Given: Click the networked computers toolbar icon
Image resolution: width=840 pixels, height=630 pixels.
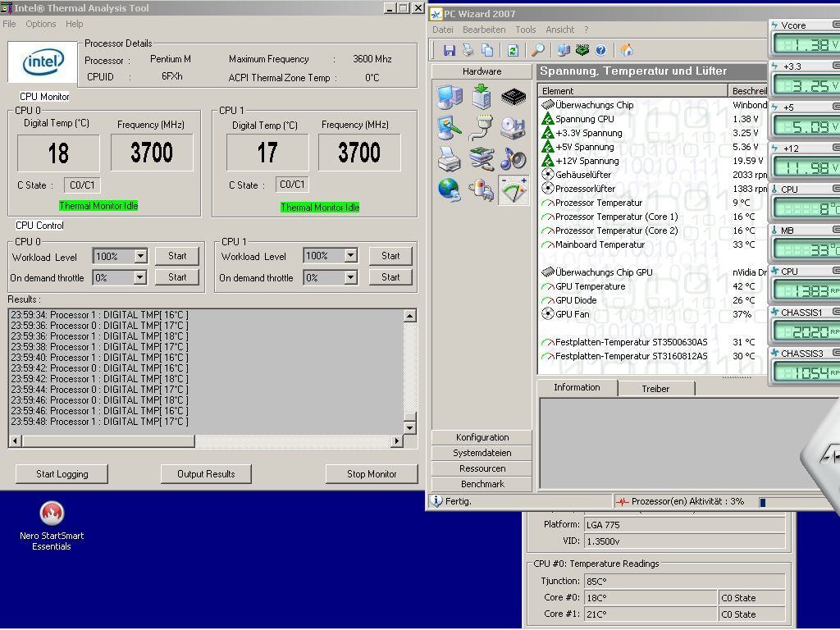Looking at the screenshot, I should click(563, 50).
